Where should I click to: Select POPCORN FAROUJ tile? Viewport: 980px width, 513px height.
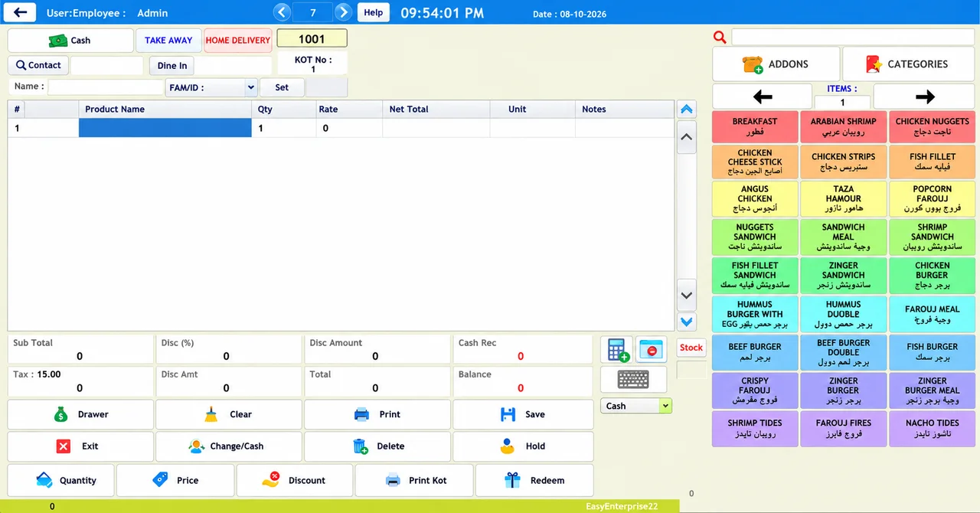[933, 198]
